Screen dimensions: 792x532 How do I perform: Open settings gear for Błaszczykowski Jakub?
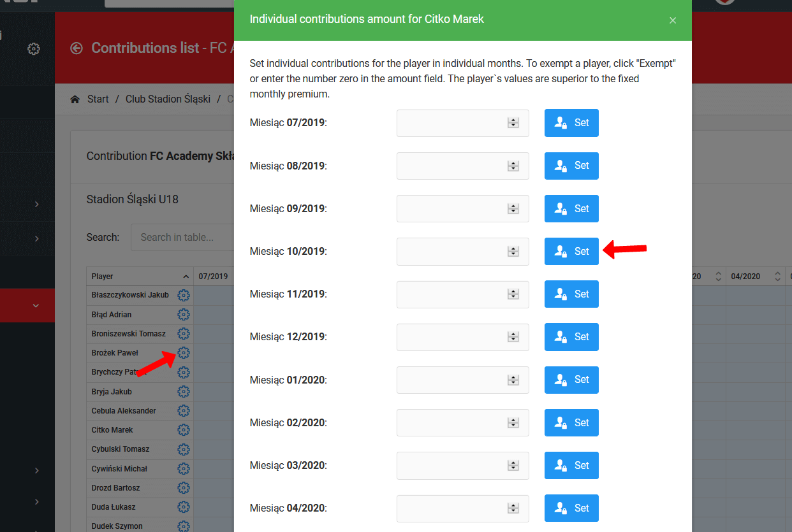[x=184, y=295]
